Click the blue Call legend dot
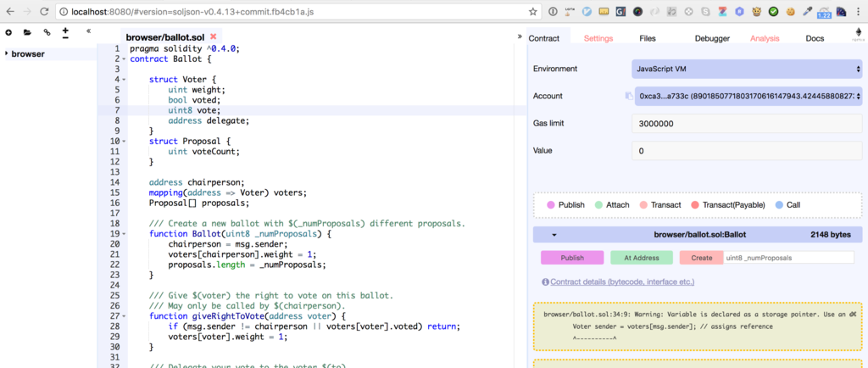 (779, 204)
